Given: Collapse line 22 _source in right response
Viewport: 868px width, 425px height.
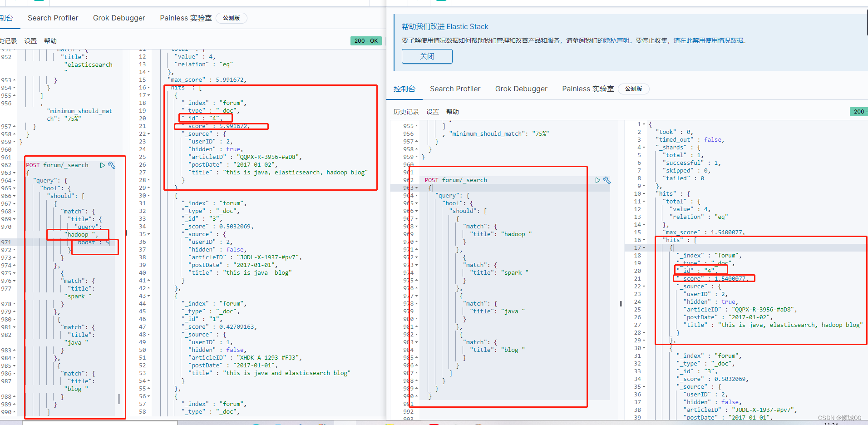Looking at the screenshot, I should click(x=644, y=287).
